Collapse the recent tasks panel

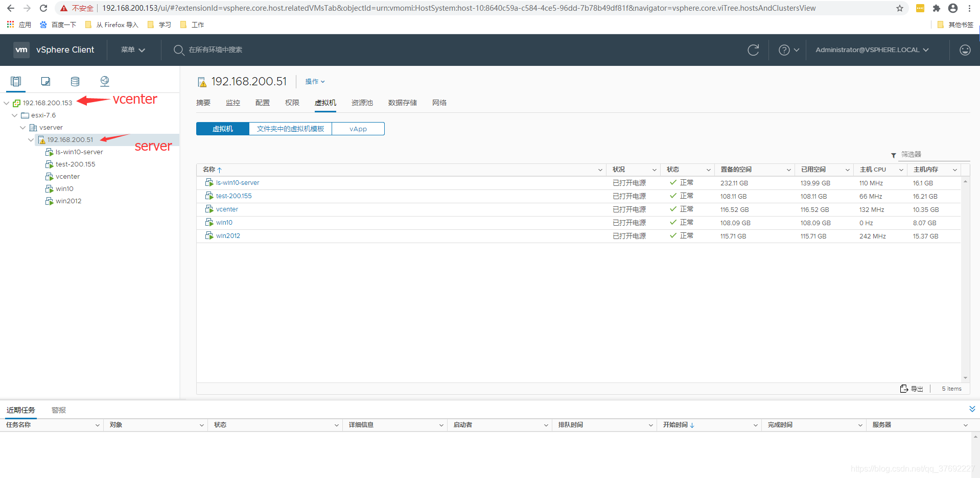972,409
